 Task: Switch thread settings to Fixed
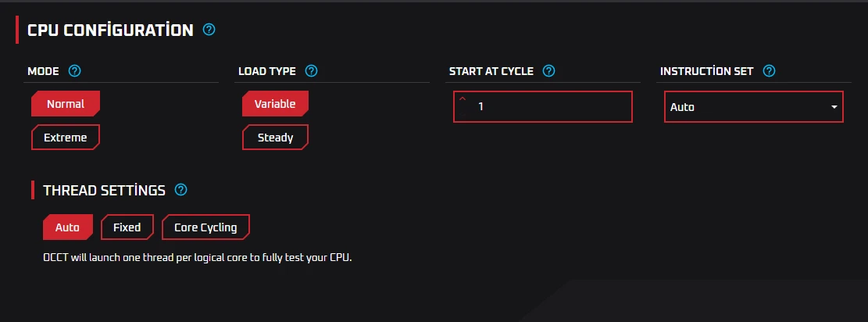[x=127, y=227]
